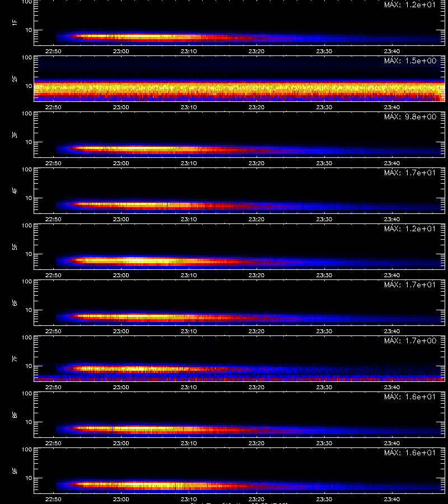Viewport: 448px width, 504px height.
Task: Click the 9F panel axis label
Action: tap(15, 470)
